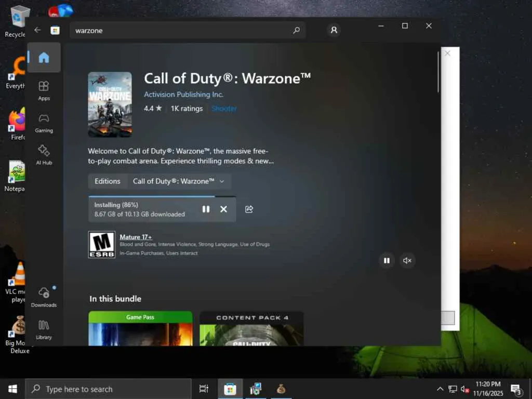
Task: Click the taskbar search box
Action: 109,389
